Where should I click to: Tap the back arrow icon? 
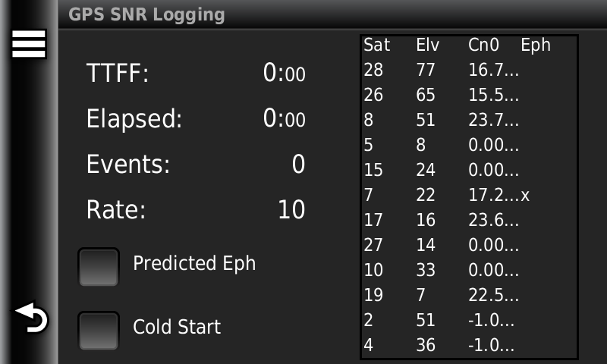pyautogui.click(x=32, y=318)
